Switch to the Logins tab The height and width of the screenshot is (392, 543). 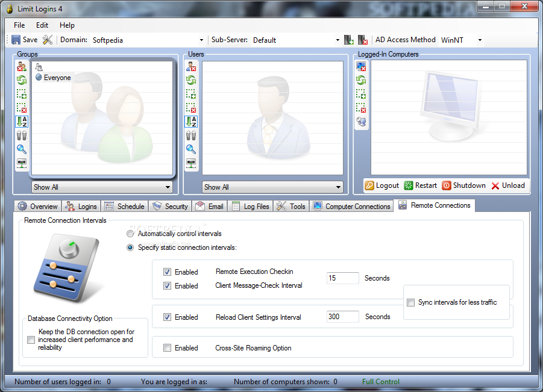pyautogui.click(x=81, y=206)
